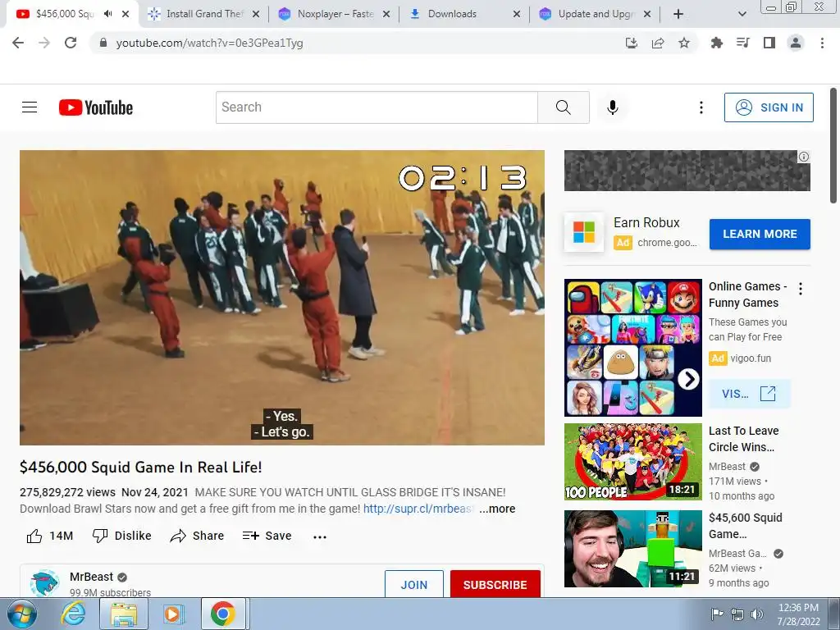Click the search magnifier button
The image size is (840, 630).
(564, 107)
